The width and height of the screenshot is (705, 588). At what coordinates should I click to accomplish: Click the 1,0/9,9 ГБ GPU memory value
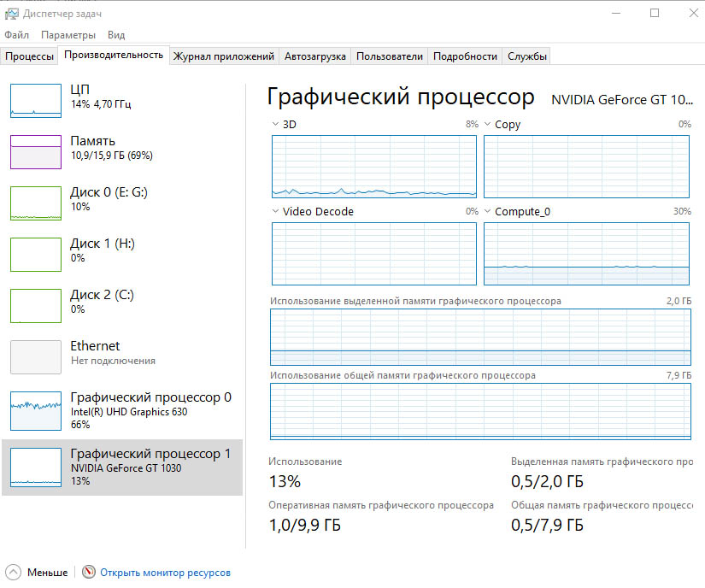[305, 525]
